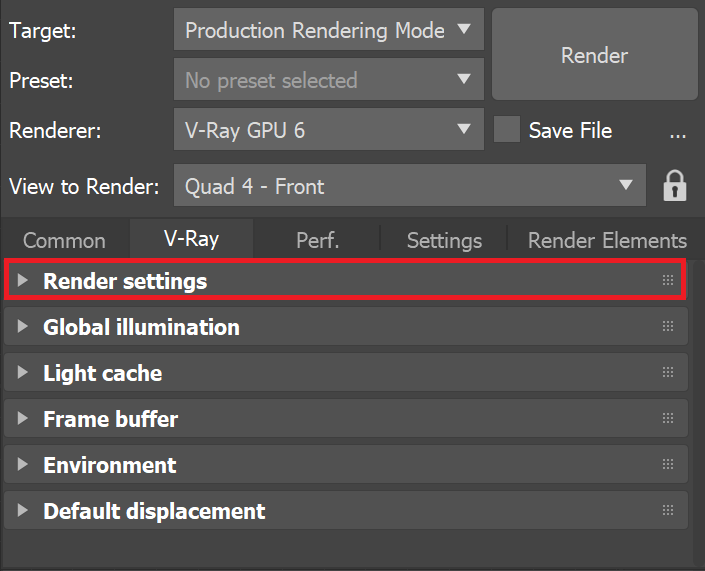This screenshot has width=705, height=571.
Task: Click the Light cache rollout grip handle
Action: point(668,372)
